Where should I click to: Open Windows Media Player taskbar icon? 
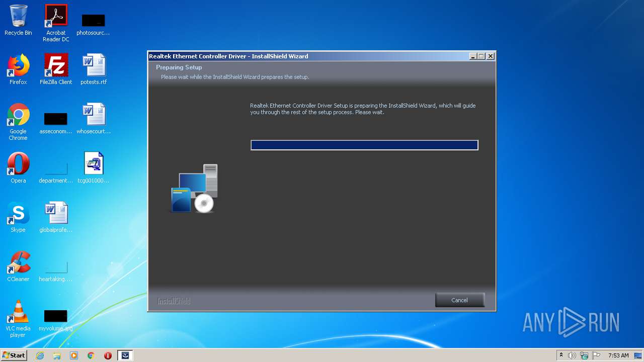tap(74, 355)
